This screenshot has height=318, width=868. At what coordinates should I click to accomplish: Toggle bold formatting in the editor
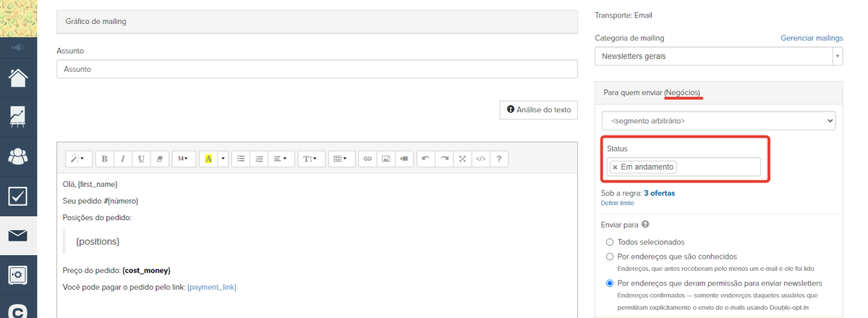tap(105, 158)
